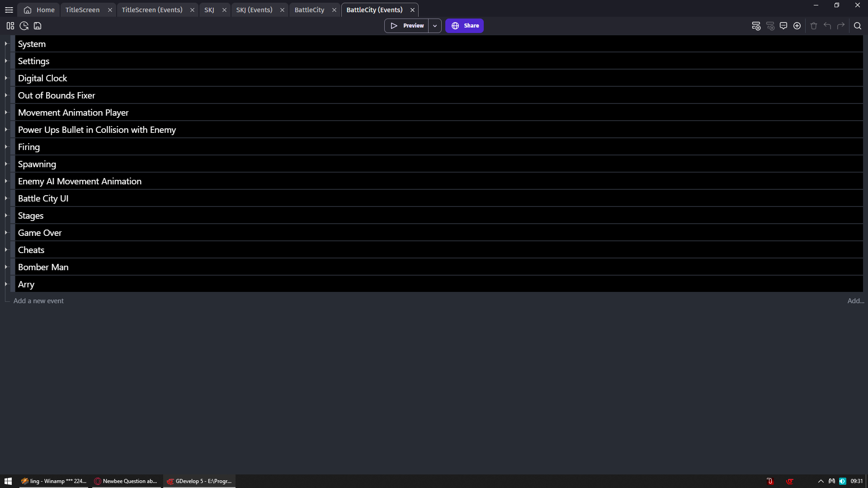Switch to the BattleCity scene tab
Viewport: 868px width, 488px height.
click(x=309, y=9)
